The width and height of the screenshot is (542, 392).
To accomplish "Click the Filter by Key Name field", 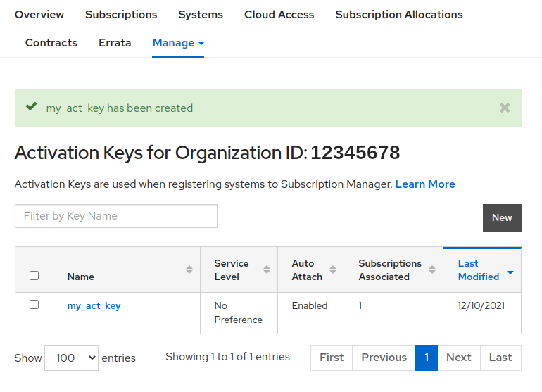I will point(116,216).
